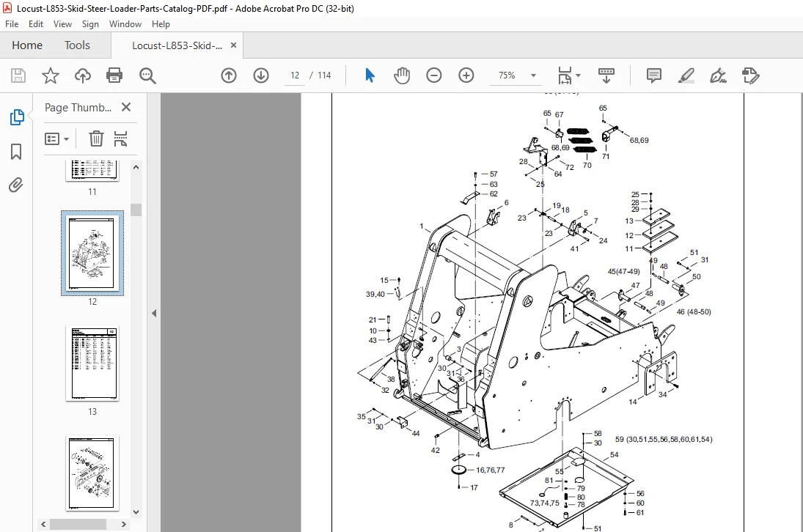The height and width of the screenshot is (532, 803).
Task: Close the Page Thumbnails panel
Action: coord(126,107)
